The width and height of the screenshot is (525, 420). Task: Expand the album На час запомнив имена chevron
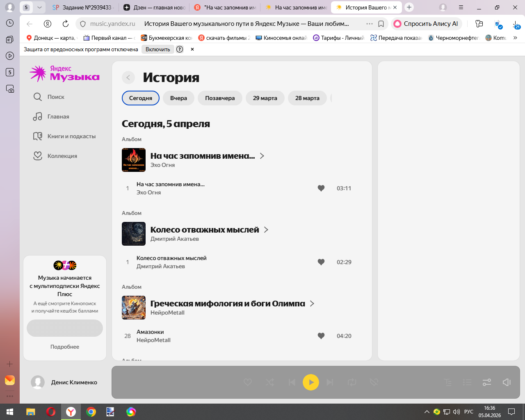pyautogui.click(x=262, y=156)
